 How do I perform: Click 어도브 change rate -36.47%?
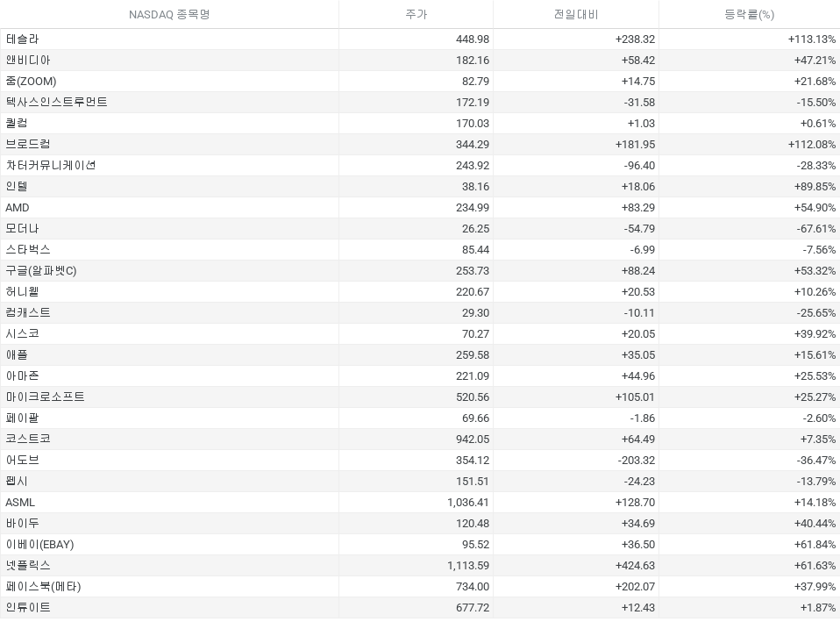(x=812, y=461)
